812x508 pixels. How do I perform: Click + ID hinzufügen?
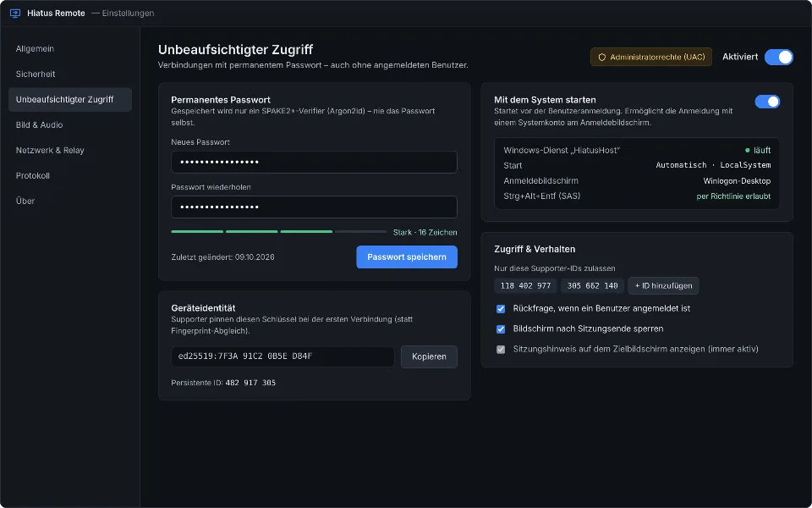(x=663, y=285)
